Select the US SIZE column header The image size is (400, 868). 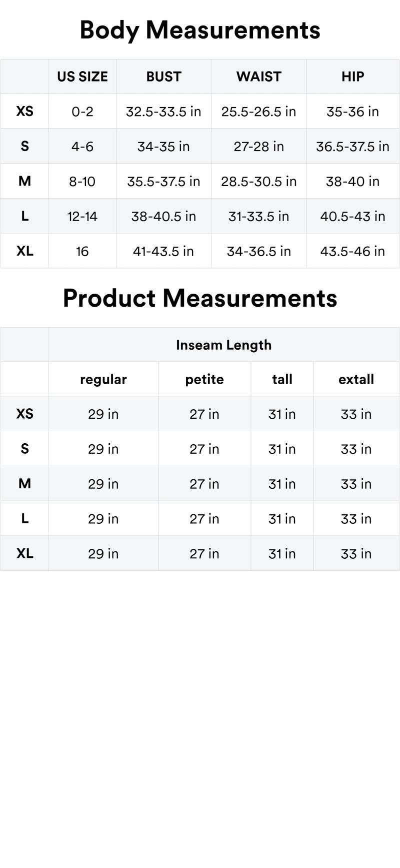(82, 77)
